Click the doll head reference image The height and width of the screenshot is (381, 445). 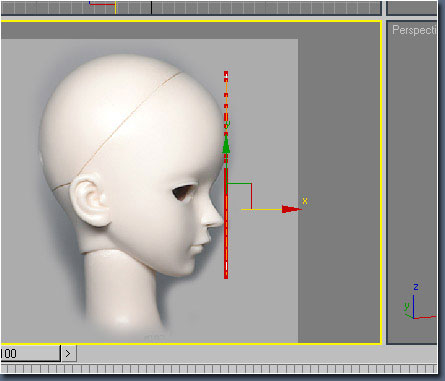coord(149,191)
